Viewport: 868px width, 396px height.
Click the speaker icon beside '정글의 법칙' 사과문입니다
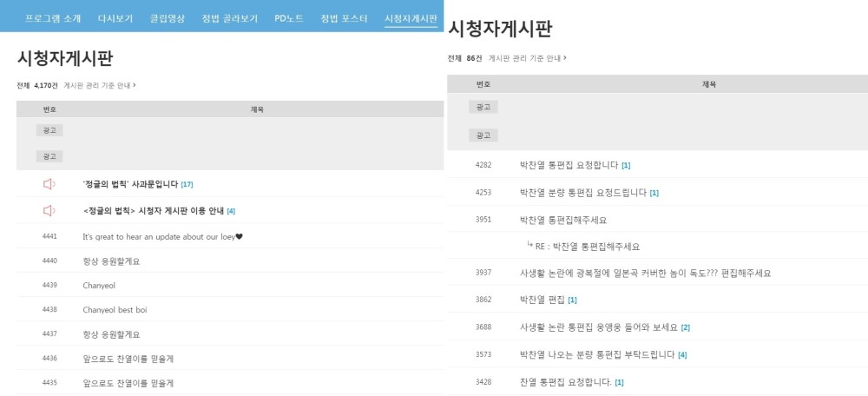point(49,184)
